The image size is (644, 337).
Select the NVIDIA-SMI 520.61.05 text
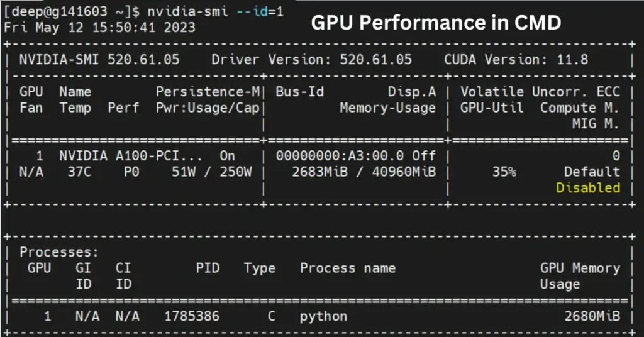point(99,60)
